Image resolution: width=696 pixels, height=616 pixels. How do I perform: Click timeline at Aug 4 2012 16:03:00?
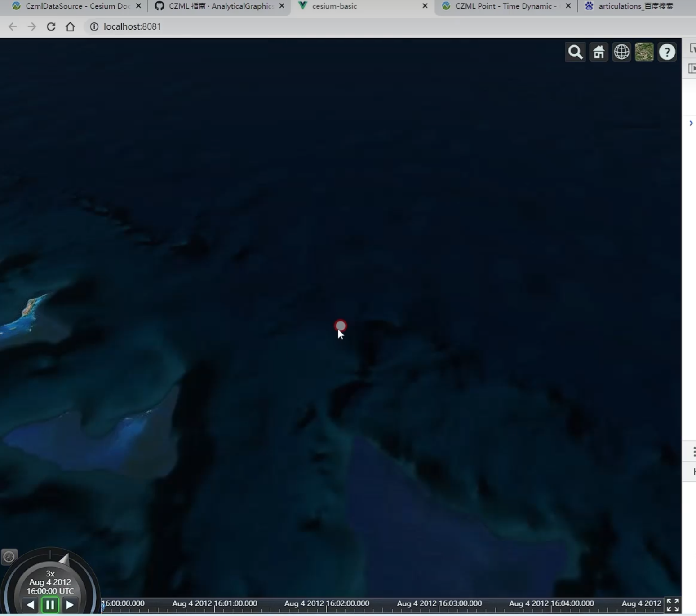coord(439,603)
